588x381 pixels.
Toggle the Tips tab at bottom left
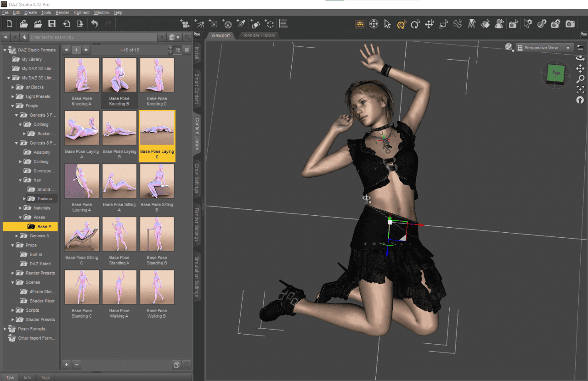[10, 377]
